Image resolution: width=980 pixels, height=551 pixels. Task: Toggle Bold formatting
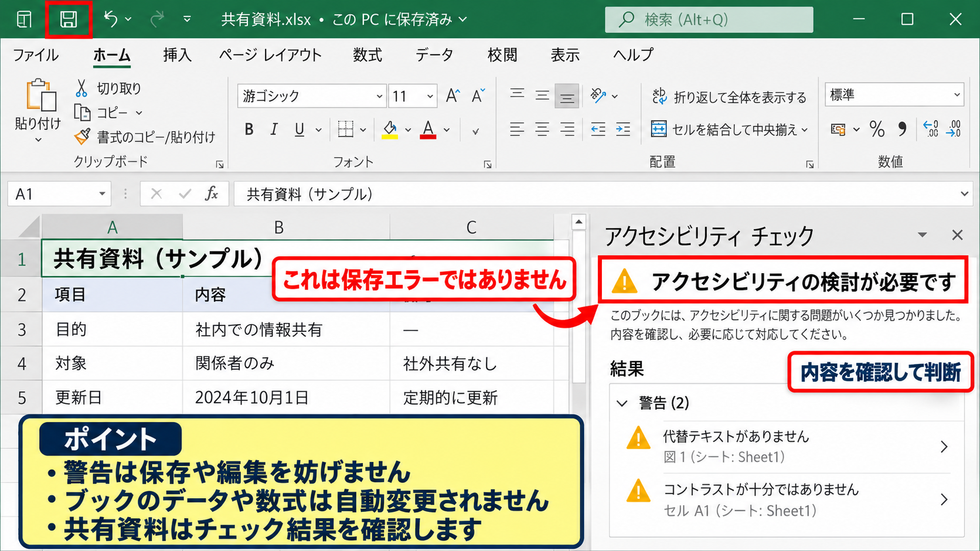pyautogui.click(x=249, y=130)
